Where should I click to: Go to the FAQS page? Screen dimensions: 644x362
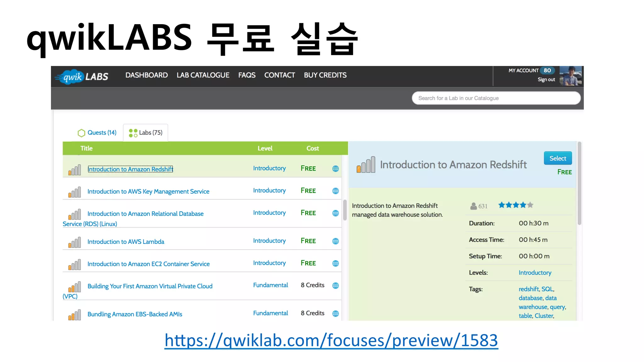pos(247,75)
